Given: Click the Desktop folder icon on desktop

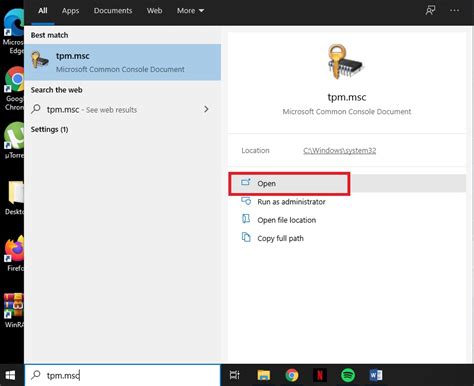Looking at the screenshot, I should [x=15, y=197].
